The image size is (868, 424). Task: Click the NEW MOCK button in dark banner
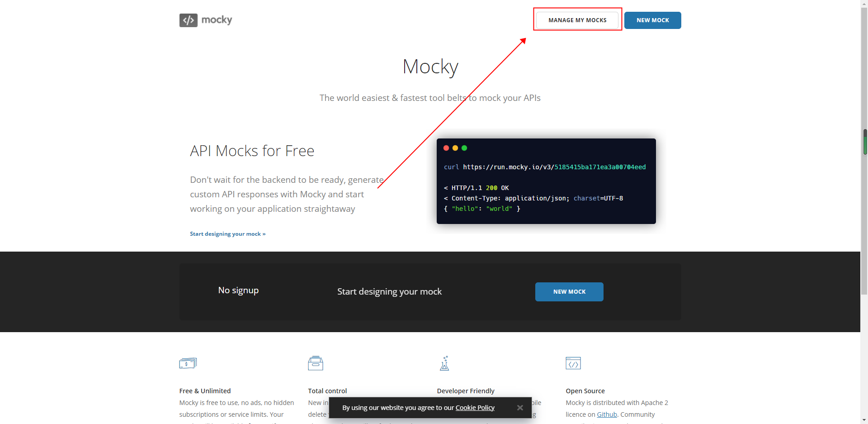point(569,291)
